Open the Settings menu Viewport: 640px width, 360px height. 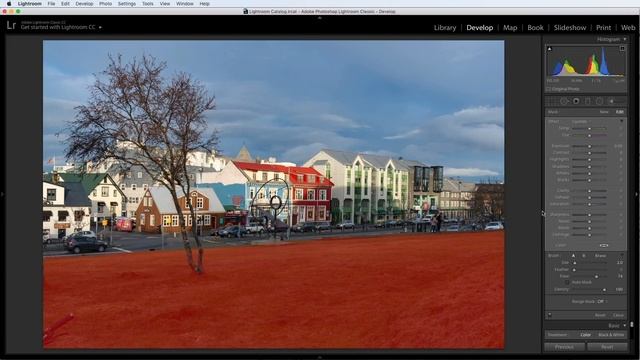pos(127,4)
